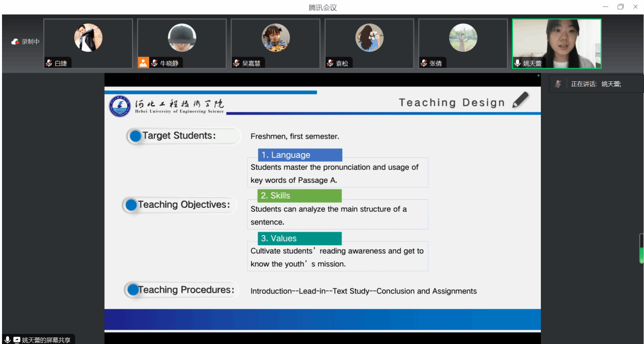Click the Target Students label button
644x344 pixels.
183,136
